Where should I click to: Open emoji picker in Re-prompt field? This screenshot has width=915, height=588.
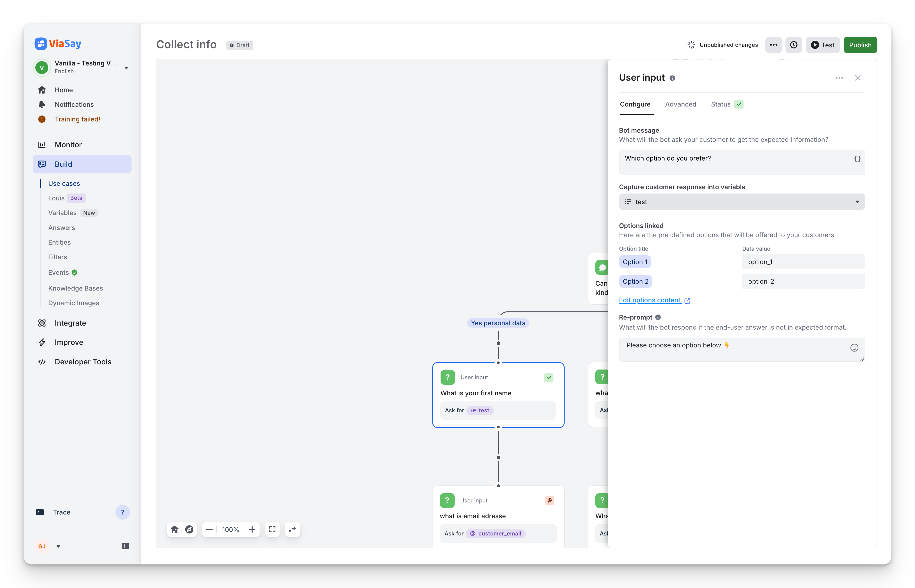[x=854, y=347]
